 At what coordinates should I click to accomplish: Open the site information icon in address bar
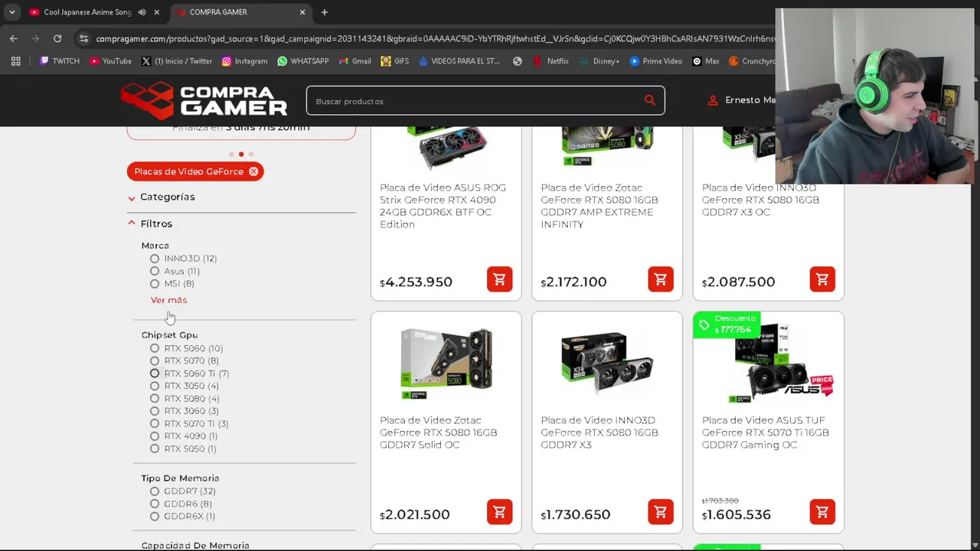(83, 38)
